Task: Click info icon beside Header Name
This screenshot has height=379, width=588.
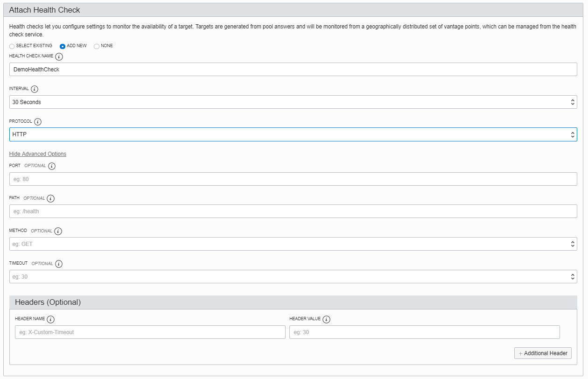Action: click(x=50, y=320)
